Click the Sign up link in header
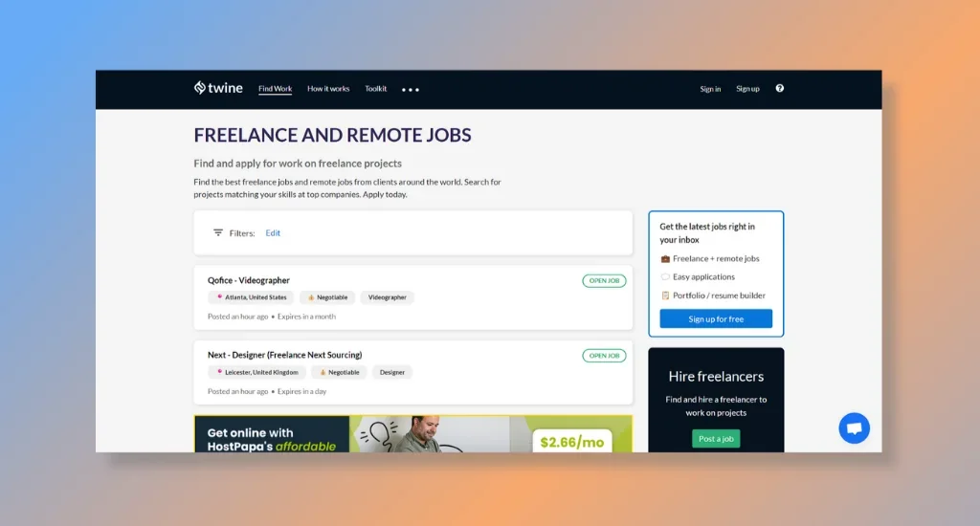This screenshot has height=526, width=980. (x=747, y=89)
